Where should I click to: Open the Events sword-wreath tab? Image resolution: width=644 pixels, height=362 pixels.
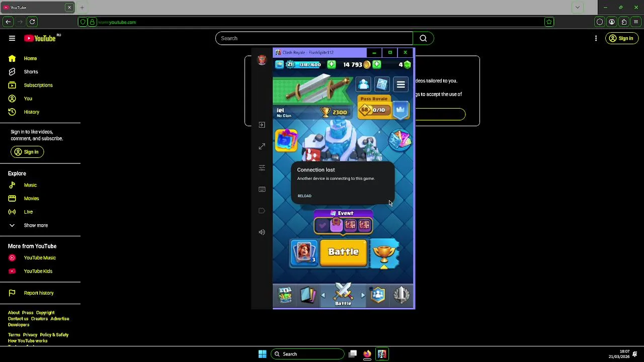pyautogui.click(x=401, y=295)
